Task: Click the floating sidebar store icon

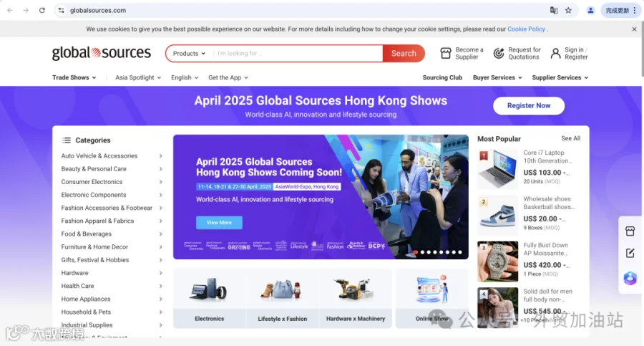Action: click(630, 231)
